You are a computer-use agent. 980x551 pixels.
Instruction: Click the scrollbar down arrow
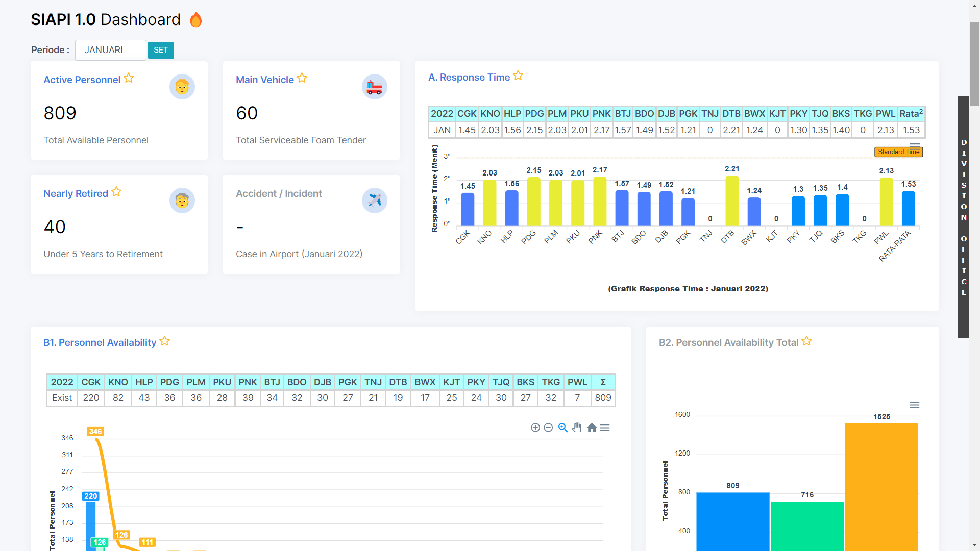(x=975, y=545)
